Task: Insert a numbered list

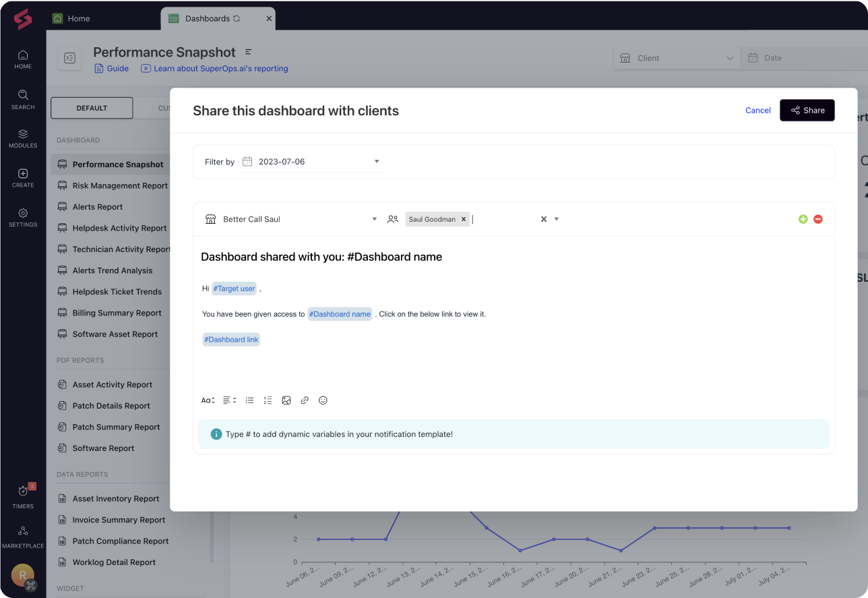Action: (x=268, y=400)
